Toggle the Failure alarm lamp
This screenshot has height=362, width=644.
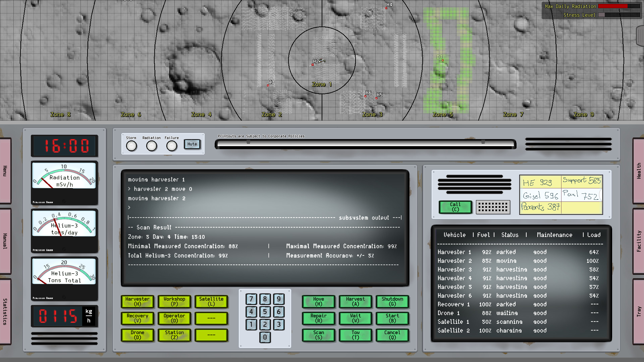tap(172, 145)
